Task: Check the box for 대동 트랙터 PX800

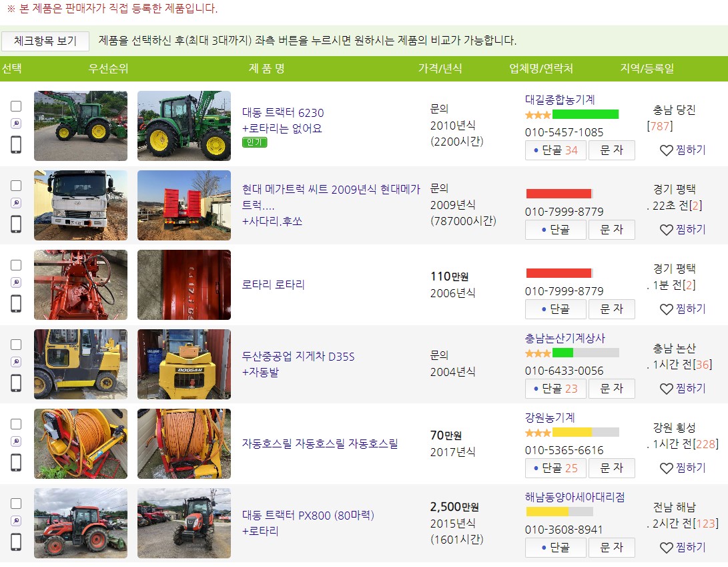Action: [16, 504]
